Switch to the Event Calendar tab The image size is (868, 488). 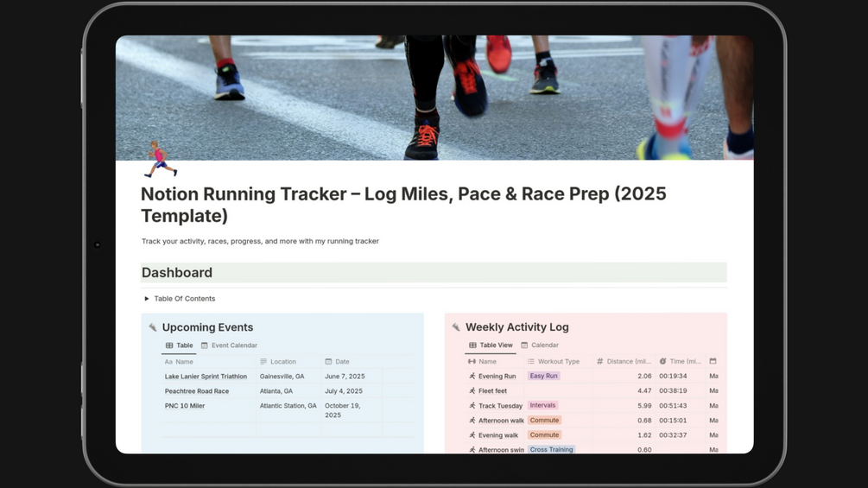(229, 345)
